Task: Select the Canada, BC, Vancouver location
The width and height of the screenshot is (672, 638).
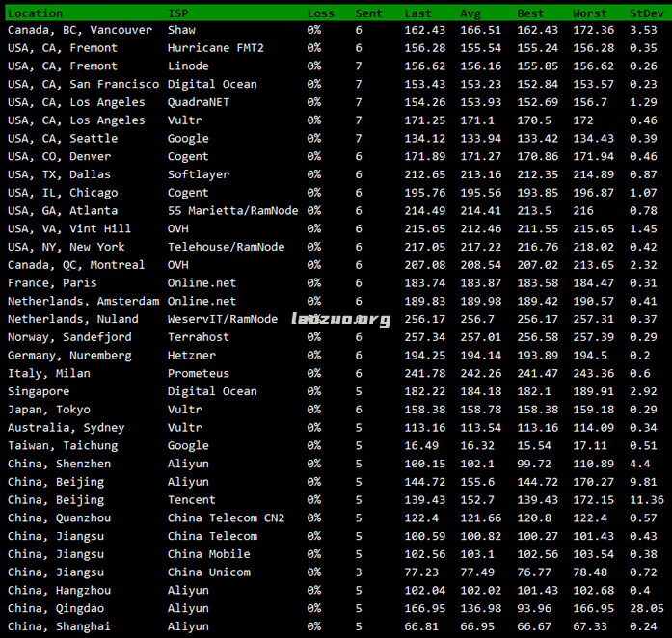Action: tap(80, 30)
